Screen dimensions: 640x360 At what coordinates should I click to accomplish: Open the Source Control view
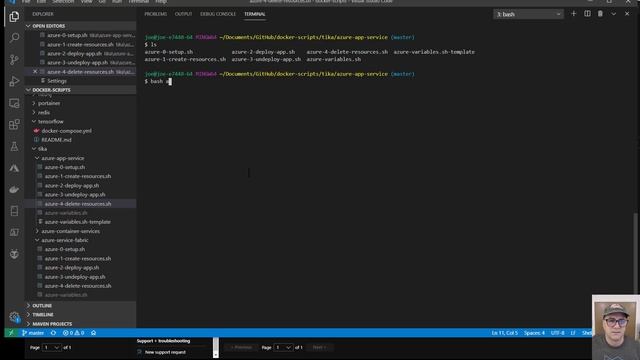click(14, 60)
